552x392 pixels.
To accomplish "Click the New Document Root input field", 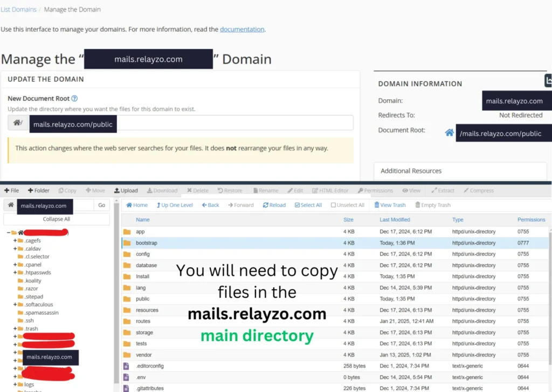I will 234,123.
